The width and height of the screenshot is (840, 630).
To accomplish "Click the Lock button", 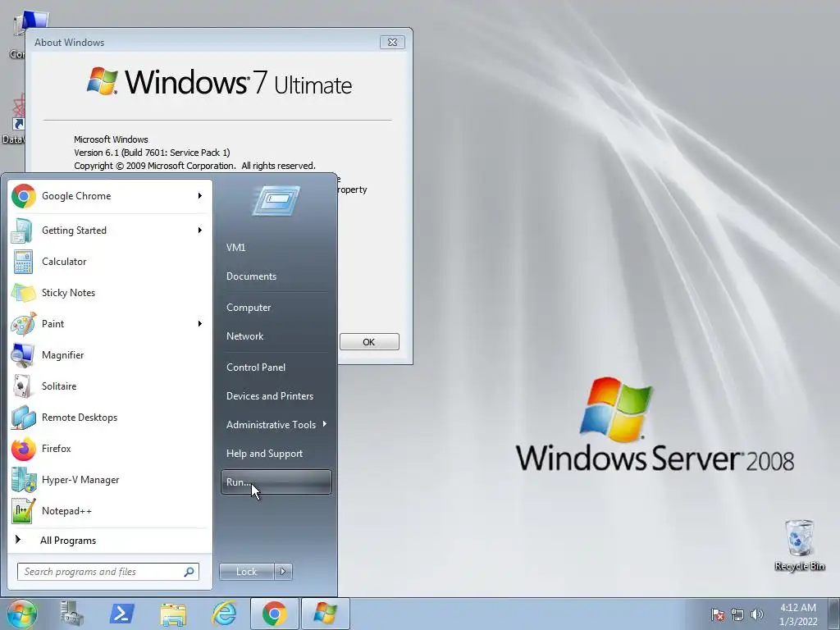I will pos(247,572).
